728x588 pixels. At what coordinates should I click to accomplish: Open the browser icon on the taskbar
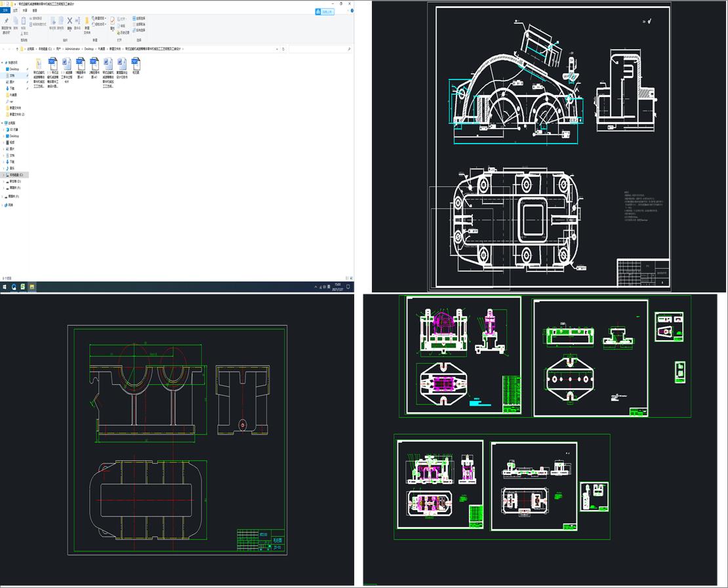click(x=14, y=287)
